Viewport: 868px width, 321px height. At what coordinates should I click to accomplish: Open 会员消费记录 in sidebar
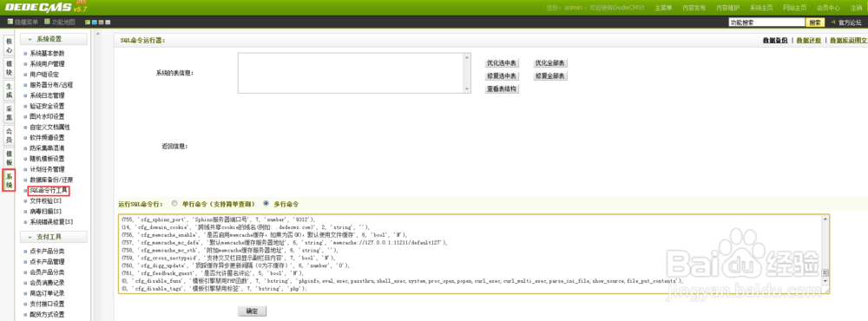tap(47, 283)
